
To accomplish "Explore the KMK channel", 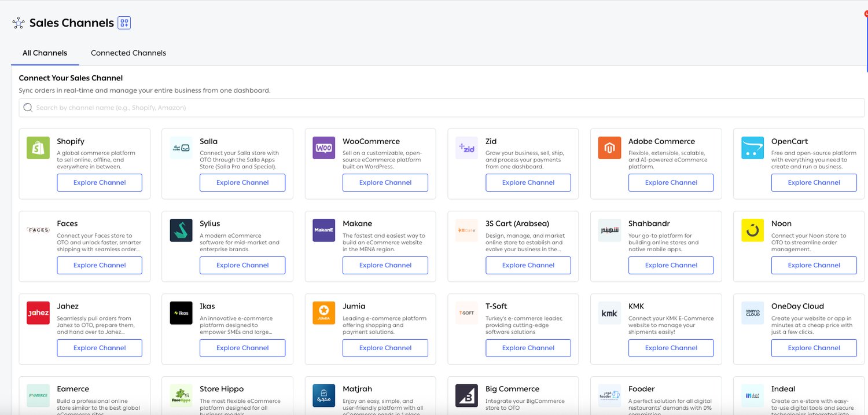I will [x=671, y=348].
